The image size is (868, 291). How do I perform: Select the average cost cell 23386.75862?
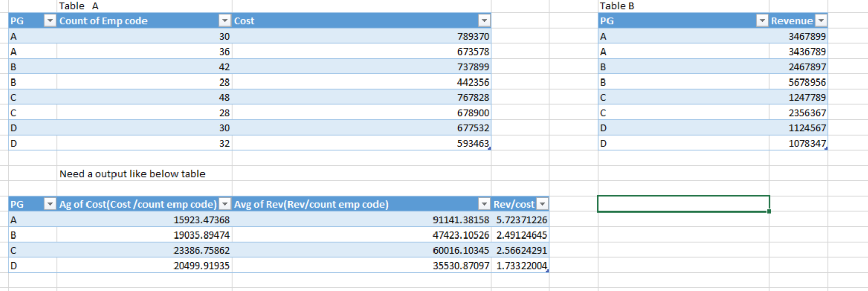click(144, 250)
